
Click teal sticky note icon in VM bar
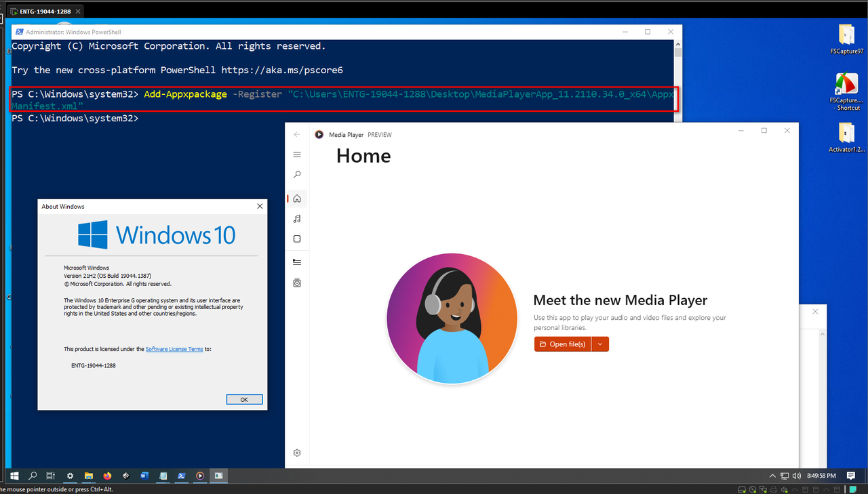[853, 489]
